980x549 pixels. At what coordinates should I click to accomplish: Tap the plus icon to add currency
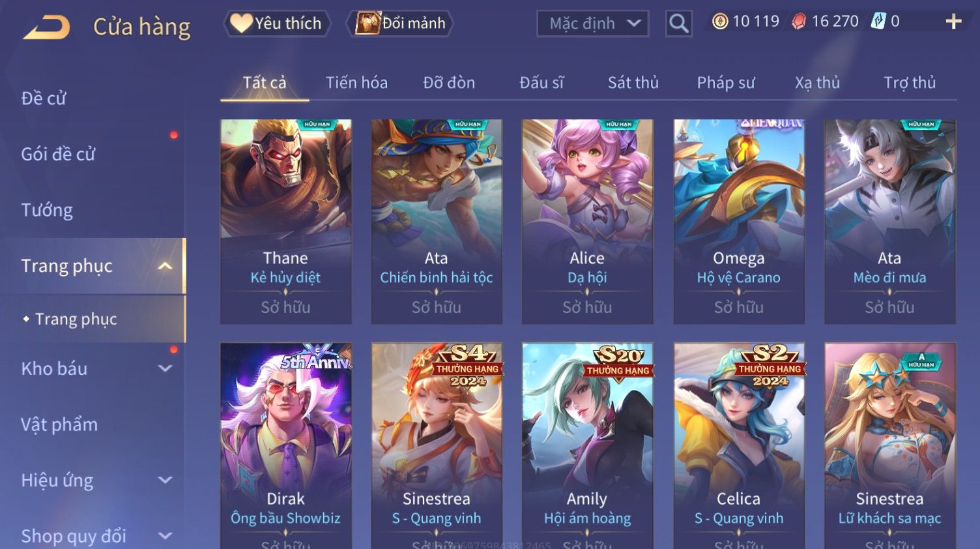953,22
